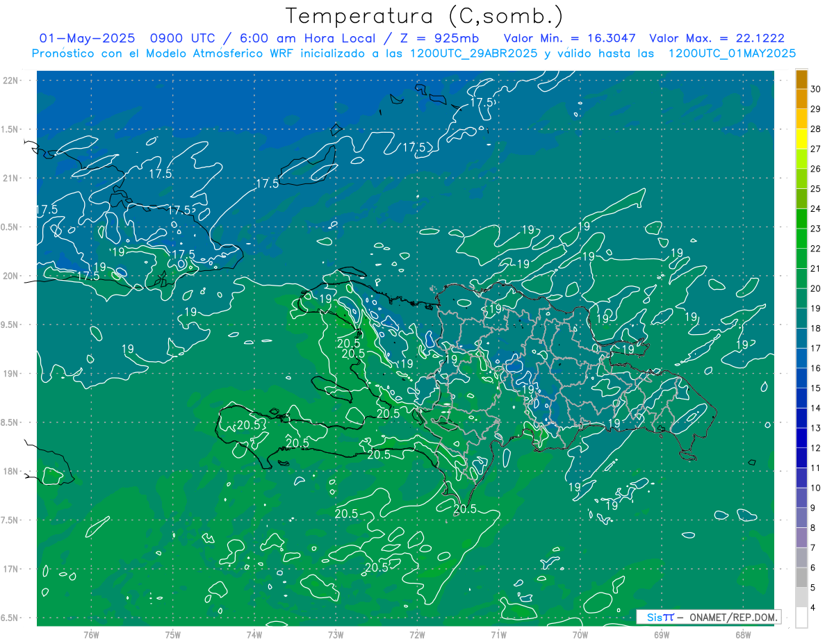Click the latitude axis label "17N"
The image size is (834, 644).
pos(12,569)
